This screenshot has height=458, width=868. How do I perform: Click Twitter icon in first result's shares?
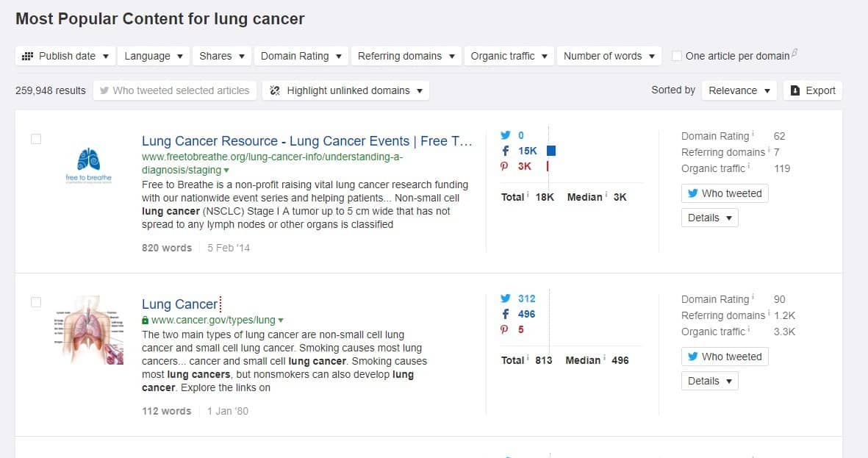[x=505, y=135]
